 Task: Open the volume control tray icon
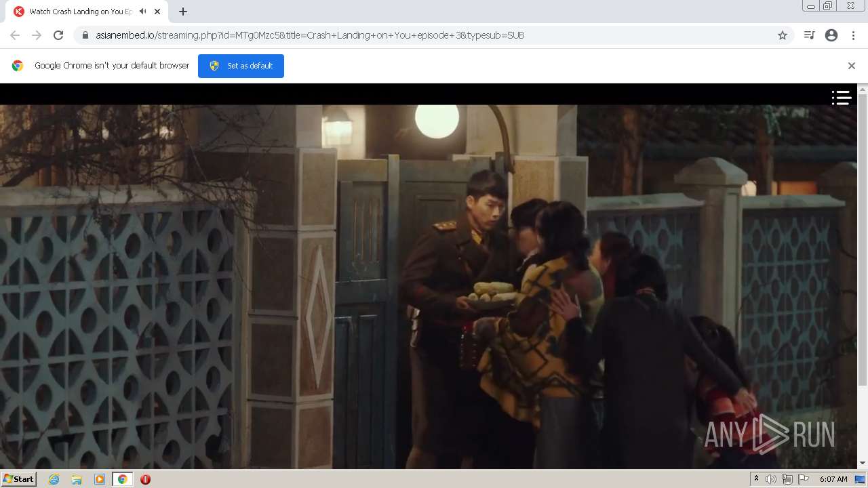pyautogui.click(x=771, y=479)
